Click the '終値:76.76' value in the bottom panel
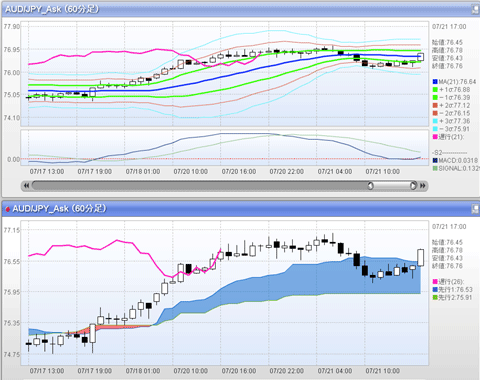 [x=447, y=266]
